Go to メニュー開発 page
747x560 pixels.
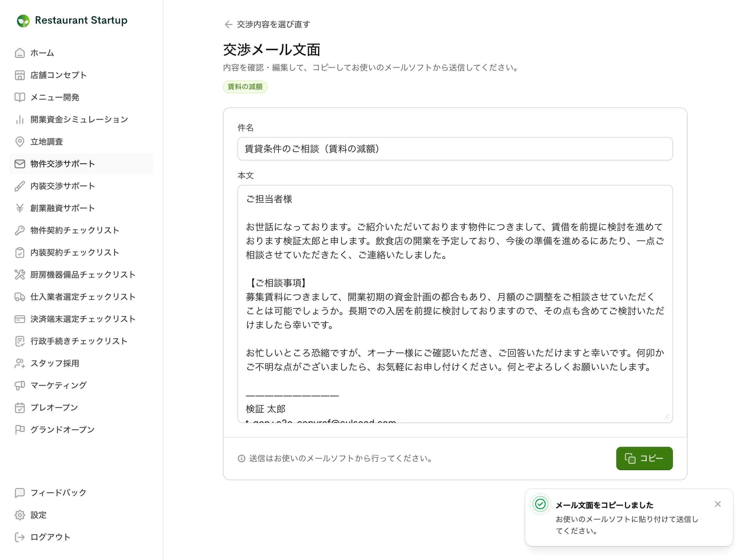pyautogui.click(x=81, y=97)
